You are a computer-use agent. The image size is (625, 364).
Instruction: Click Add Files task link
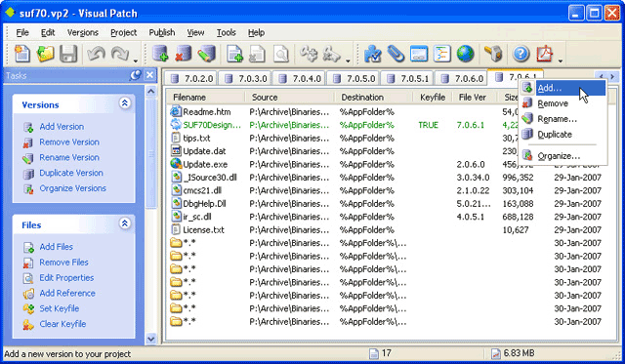tap(56, 247)
